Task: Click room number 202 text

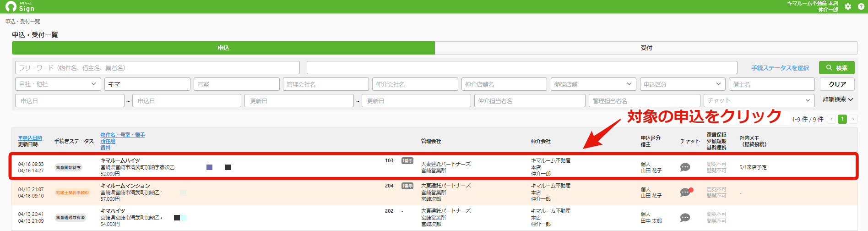Action: (389, 211)
